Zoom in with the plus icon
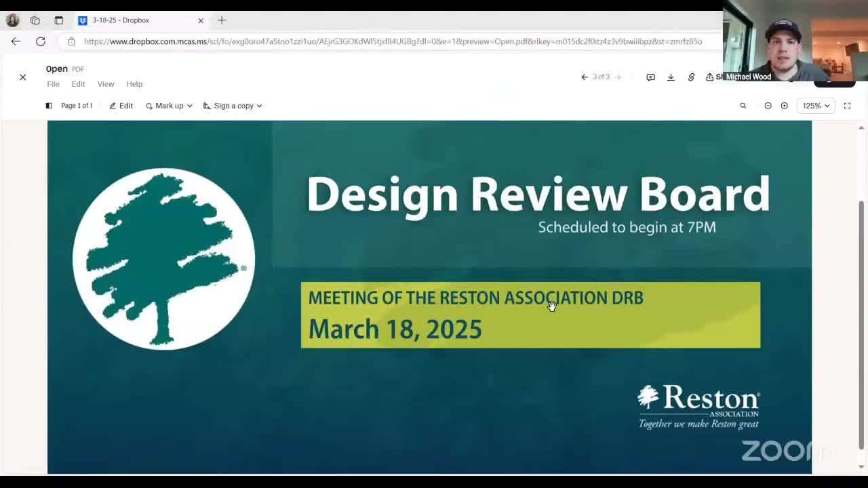This screenshot has width=868, height=488. click(785, 106)
